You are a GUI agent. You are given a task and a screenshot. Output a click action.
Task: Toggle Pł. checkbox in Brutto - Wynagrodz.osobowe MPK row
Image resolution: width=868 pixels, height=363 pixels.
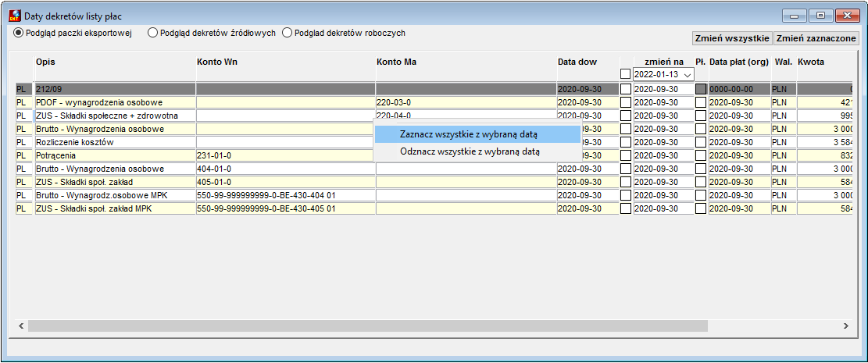point(701,195)
